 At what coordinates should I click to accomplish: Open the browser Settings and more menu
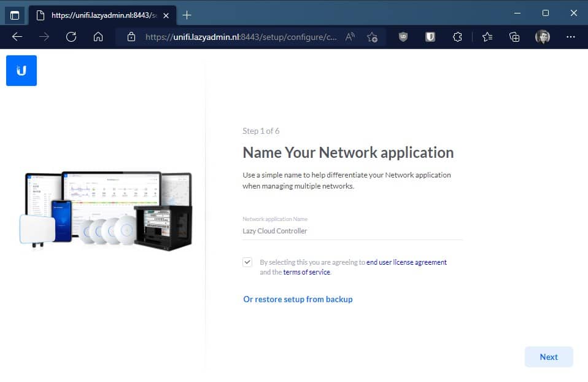[571, 37]
